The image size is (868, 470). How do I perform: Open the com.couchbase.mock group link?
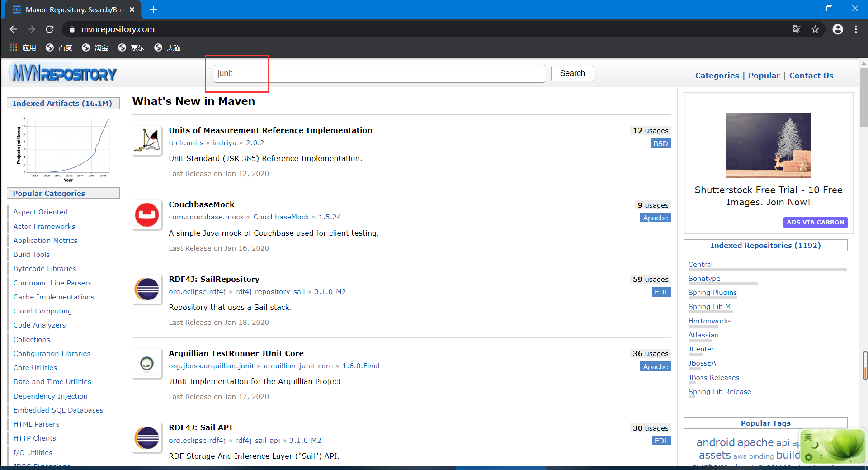(206, 217)
